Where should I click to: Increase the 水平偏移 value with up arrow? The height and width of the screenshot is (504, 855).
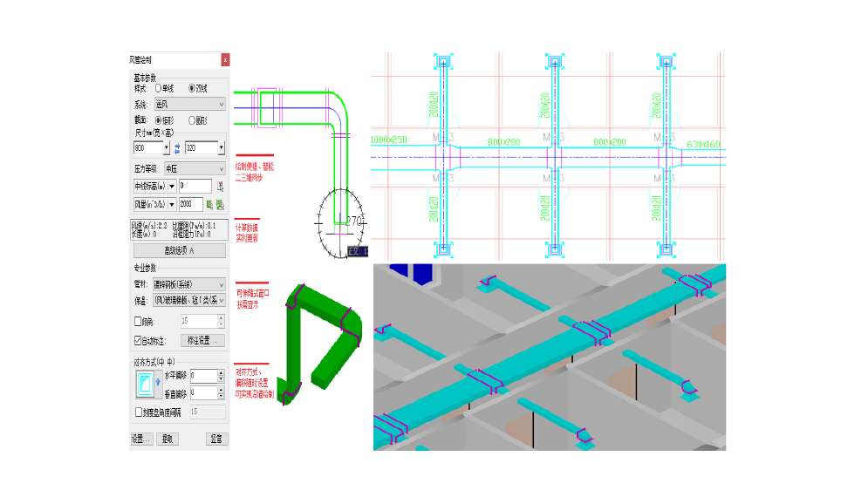[220, 372]
